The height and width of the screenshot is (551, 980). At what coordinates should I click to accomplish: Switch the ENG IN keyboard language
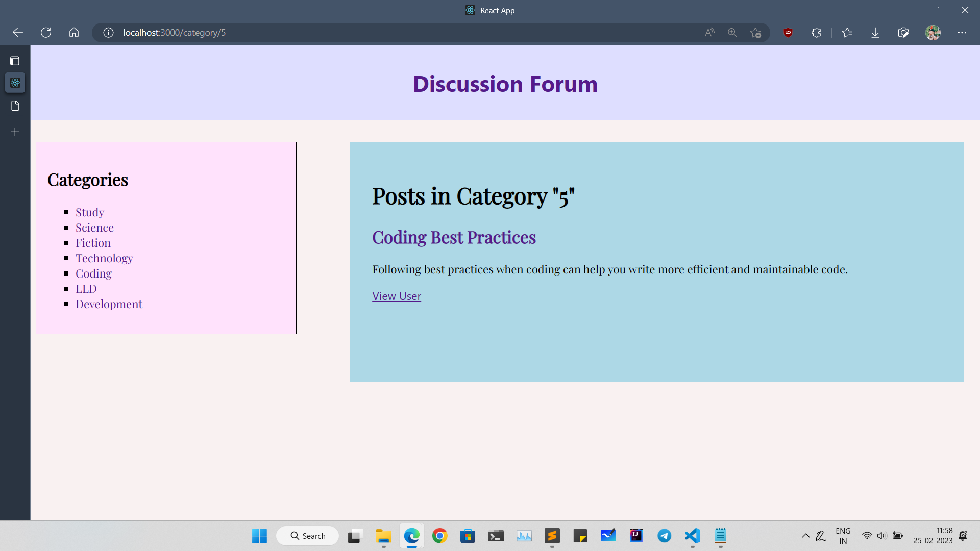click(x=843, y=535)
